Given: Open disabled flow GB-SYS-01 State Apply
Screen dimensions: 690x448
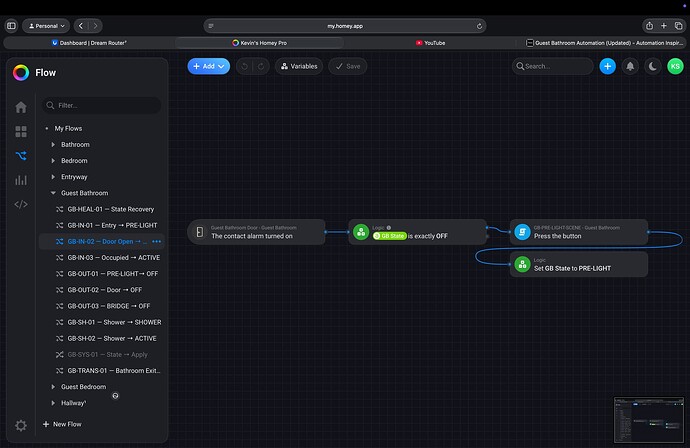Looking at the screenshot, I should tap(102, 355).
